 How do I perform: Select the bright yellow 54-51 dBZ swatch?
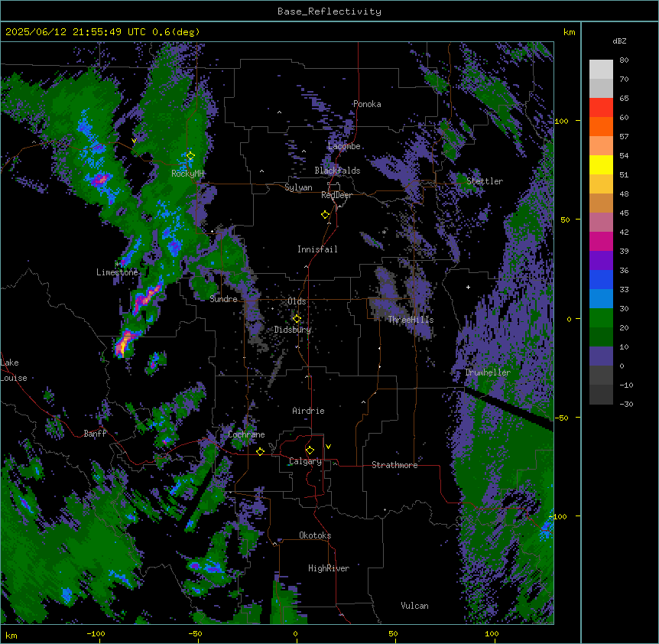click(x=601, y=164)
